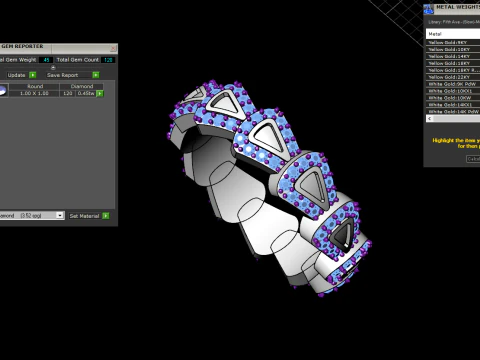Click the green arrow next to Save Report
This screenshot has height=360, width=480.
[96, 75]
